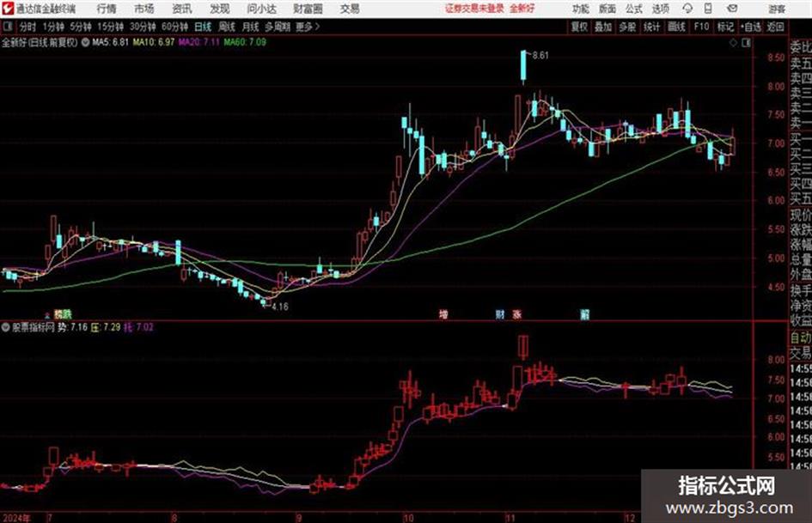812x523 pixels.
Task: Open the message envelope icon
Action: tap(732, 9)
